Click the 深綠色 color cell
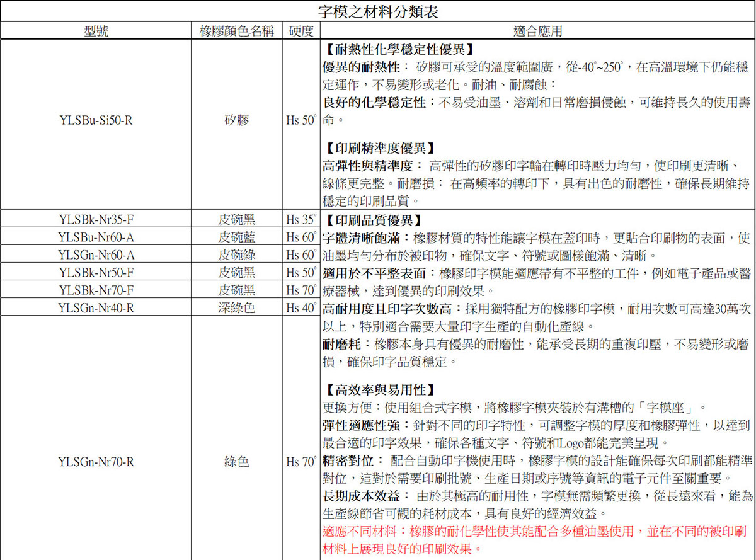The image size is (756, 560). pyautogui.click(x=237, y=308)
